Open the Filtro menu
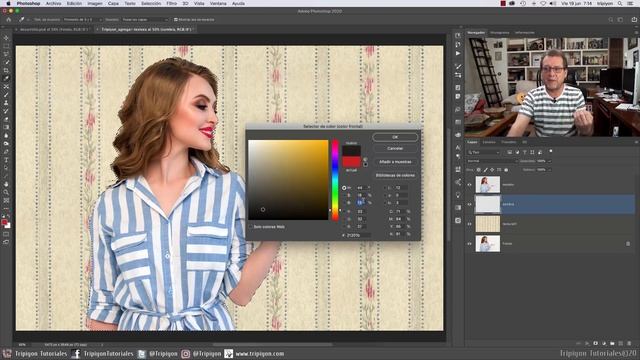This screenshot has width=640, height=360. point(171,3)
